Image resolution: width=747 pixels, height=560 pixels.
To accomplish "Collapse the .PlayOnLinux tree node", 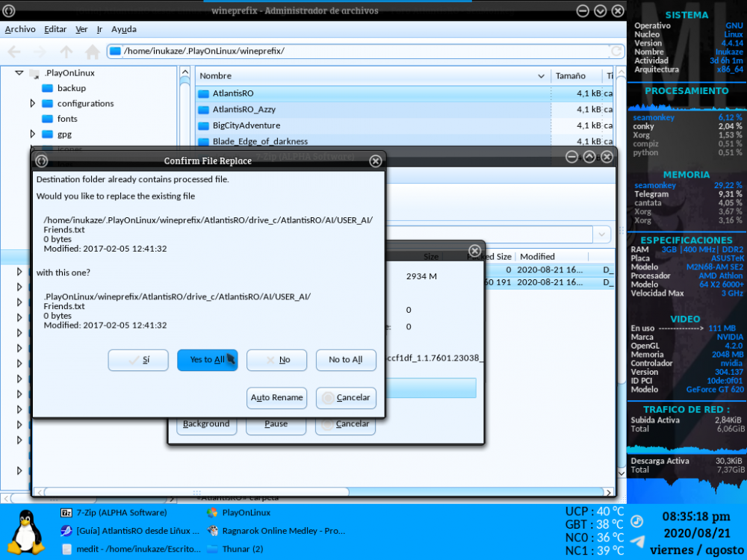I will click(19, 73).
